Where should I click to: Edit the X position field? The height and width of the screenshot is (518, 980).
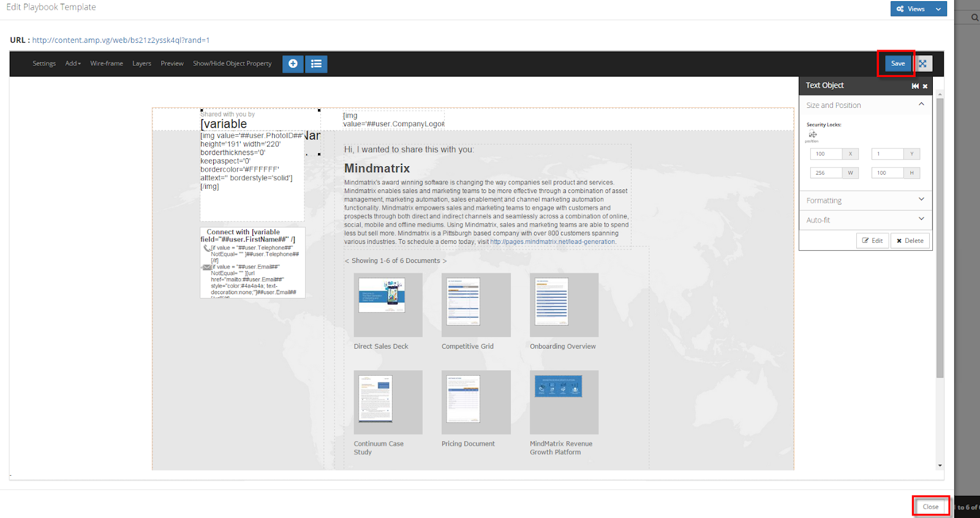coord(826,154)
